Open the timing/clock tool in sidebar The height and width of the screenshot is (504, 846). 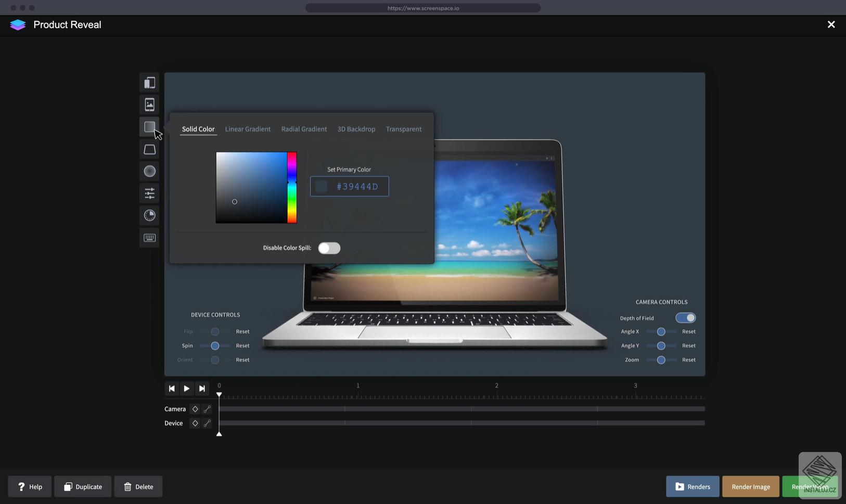(149, 215)
